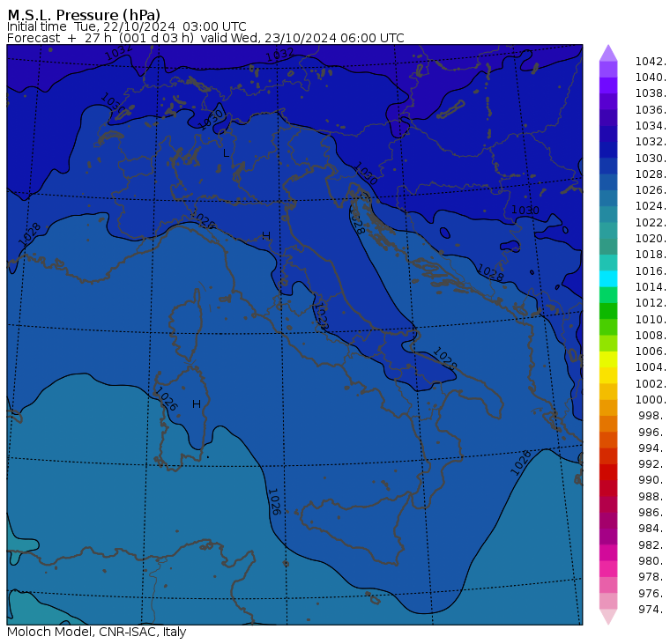Screen dimensions: 670x644
Task: Click the 'M.S.L. Pressure (hPa)' title
Action: pos(84,15)
